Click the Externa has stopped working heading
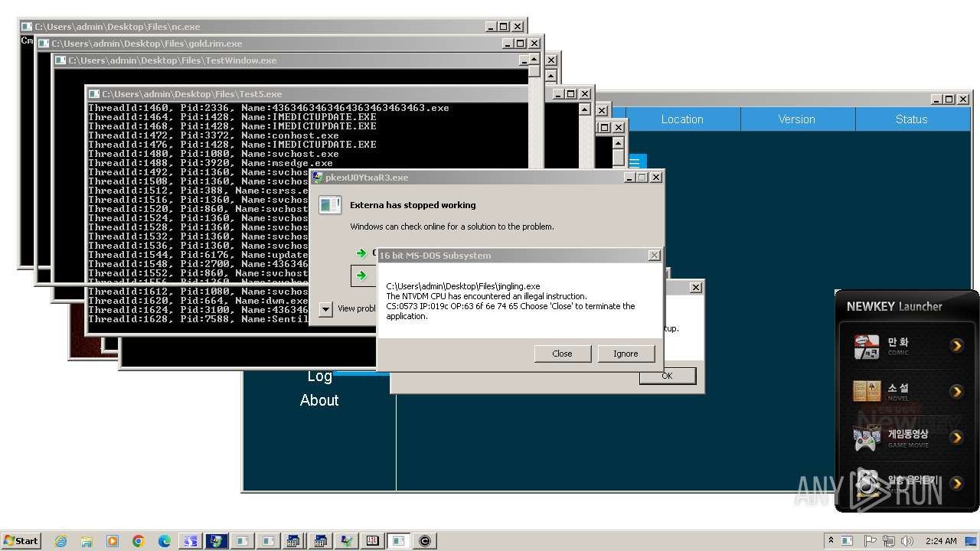This screenshot has width=980, height=551. (413, 205)
